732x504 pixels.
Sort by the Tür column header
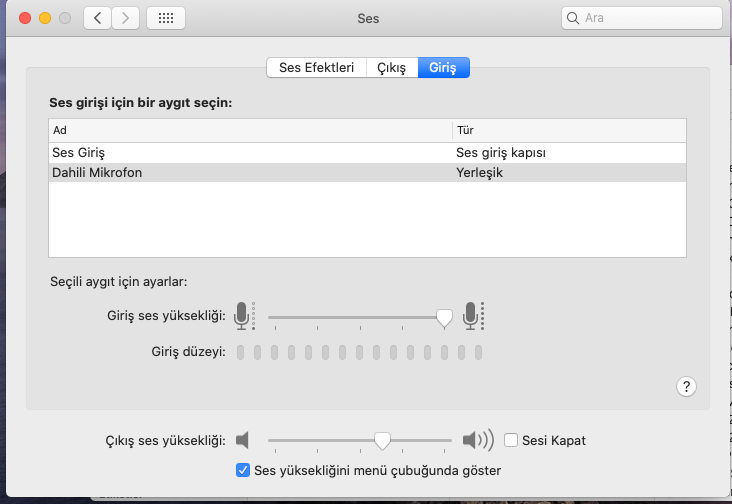tap(570, 131)
